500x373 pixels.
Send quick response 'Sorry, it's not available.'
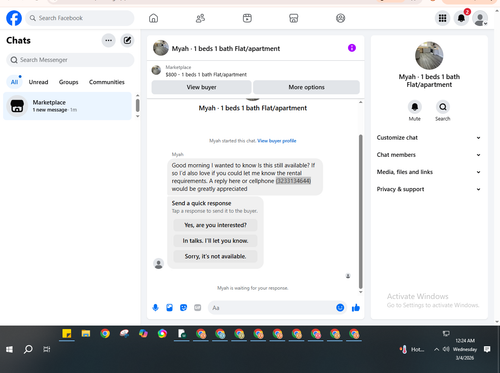(x=215, y=256)
